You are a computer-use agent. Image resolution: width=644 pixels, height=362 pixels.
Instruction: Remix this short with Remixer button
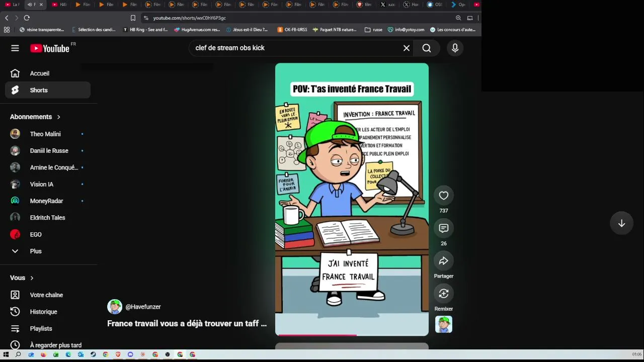coord(444,294)
